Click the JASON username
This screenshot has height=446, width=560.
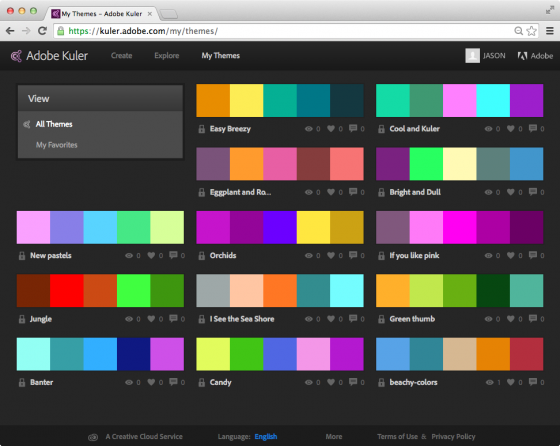pyautogui.click(x=494, y=56)
